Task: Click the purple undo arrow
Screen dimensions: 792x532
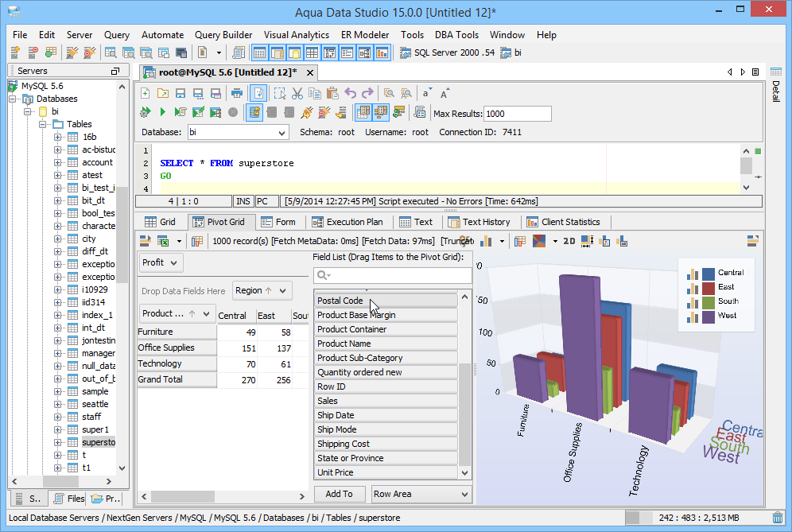Action: 350,94
